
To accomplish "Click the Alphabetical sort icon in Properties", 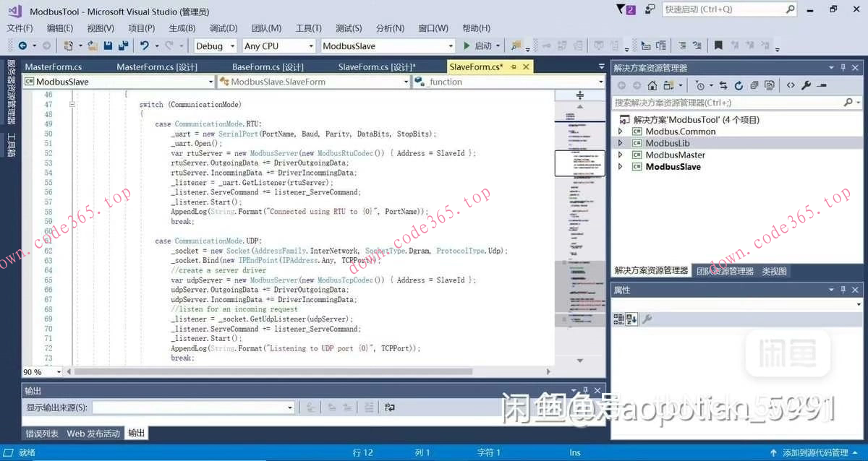I will [x=631, y=319].
